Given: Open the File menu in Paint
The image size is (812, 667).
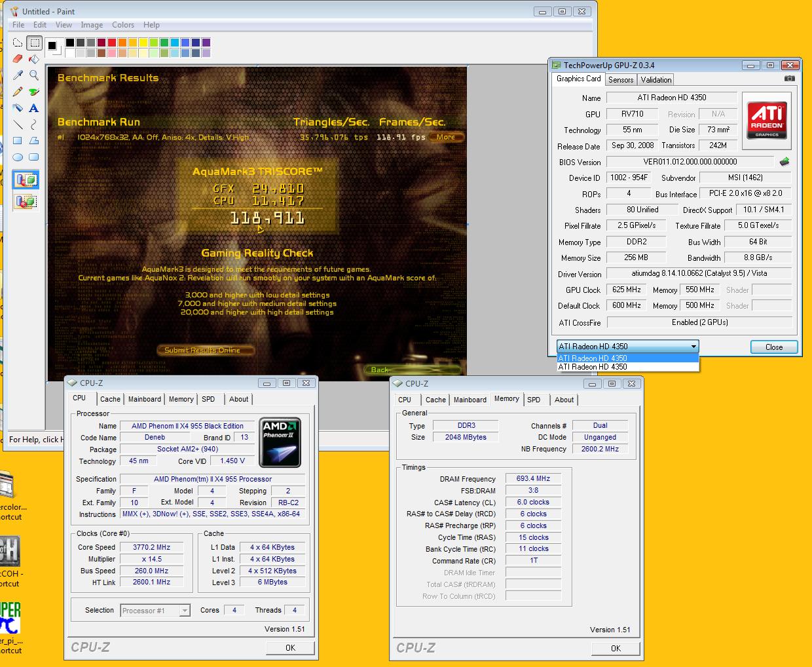Looking at the screenshot, I should 18,25.
